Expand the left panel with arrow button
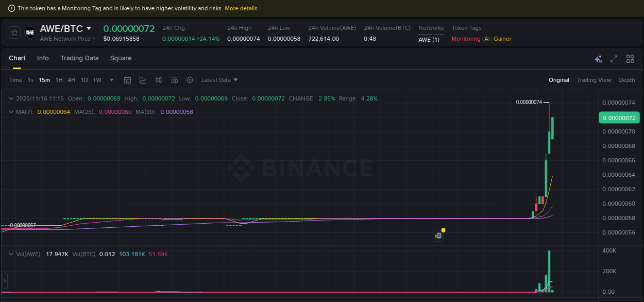 click(x=4, y=281)
